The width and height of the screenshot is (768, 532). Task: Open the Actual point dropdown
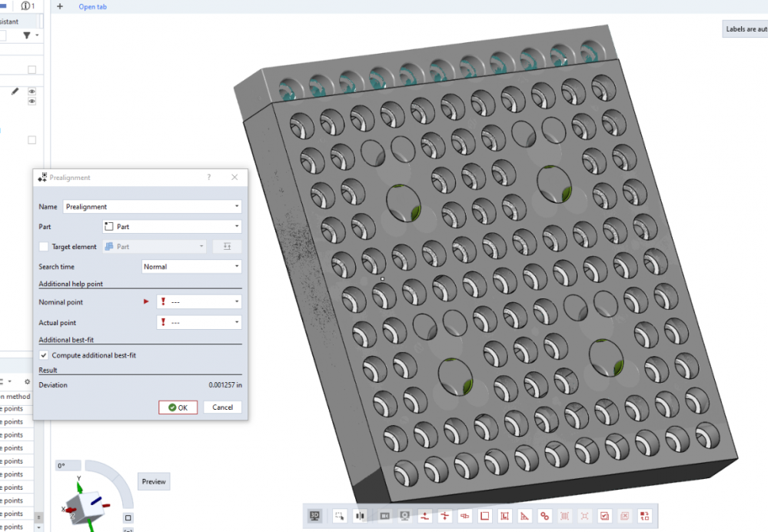click(x=198, y=323)
